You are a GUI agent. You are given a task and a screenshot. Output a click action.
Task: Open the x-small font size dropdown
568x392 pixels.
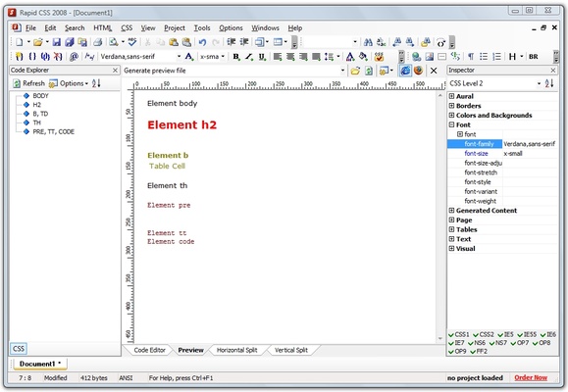223,57
